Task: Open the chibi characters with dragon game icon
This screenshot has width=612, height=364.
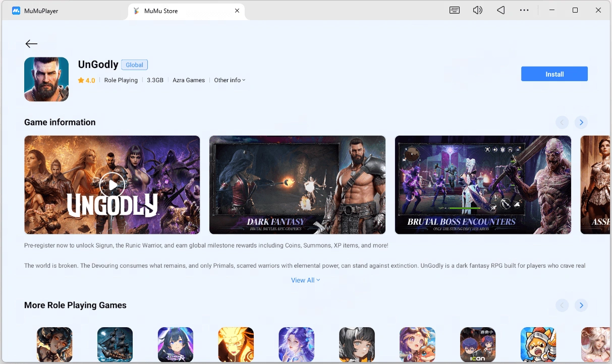Action: click(x=418, y=345)
